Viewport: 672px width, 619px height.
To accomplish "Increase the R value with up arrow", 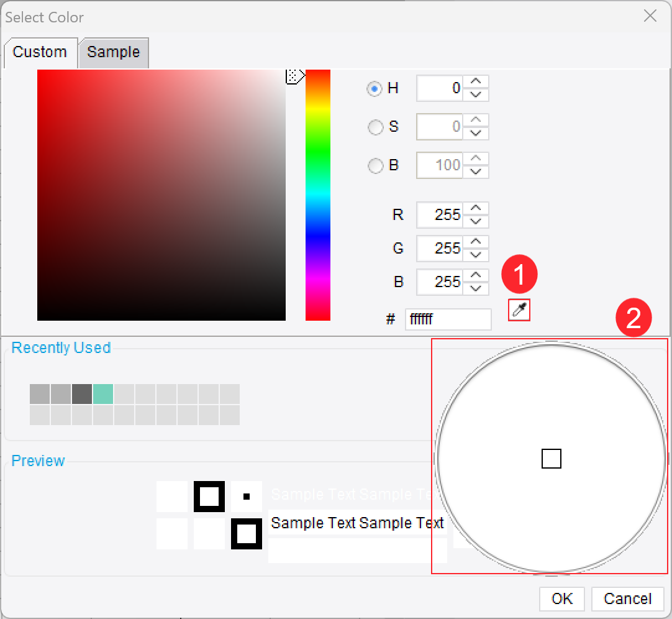I will (476, 208).
